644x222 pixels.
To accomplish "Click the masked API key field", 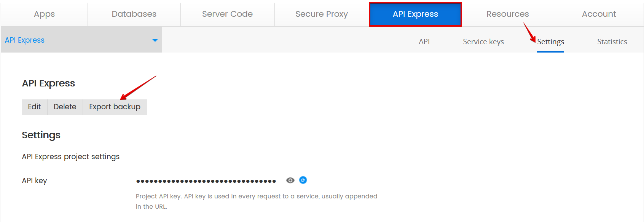I will (206, 181).
